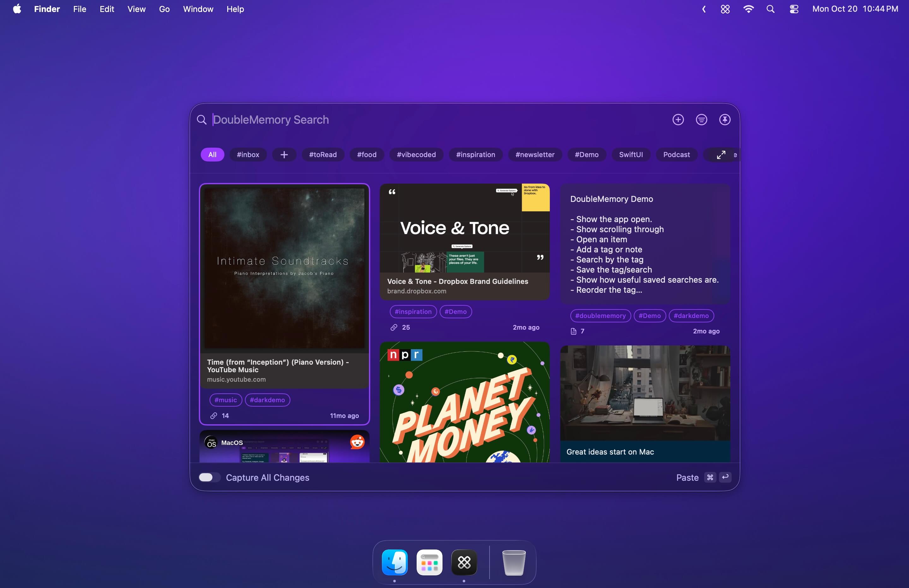Open Control Center in menu bar
This screenshot has height=588, width=909.
[x=794, y=9]
